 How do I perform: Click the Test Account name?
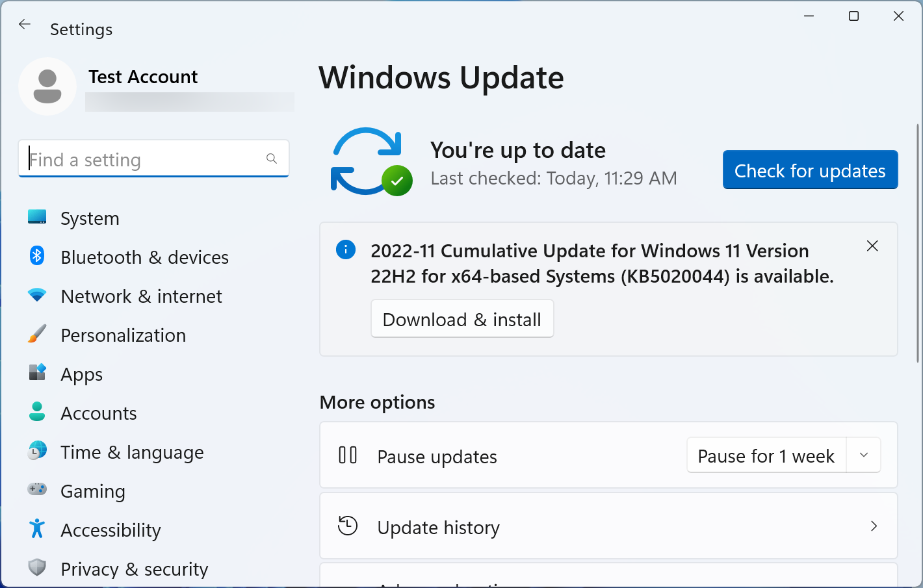coord(143,77)
